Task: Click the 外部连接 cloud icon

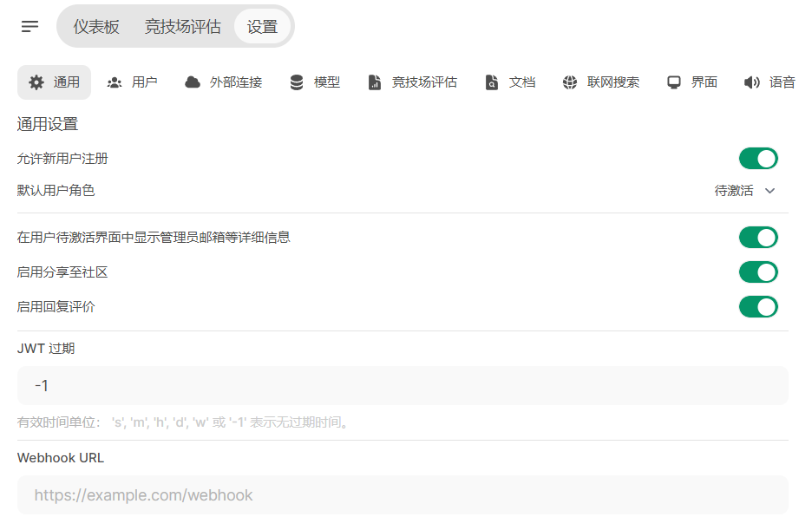Action: tap(192, 82)
